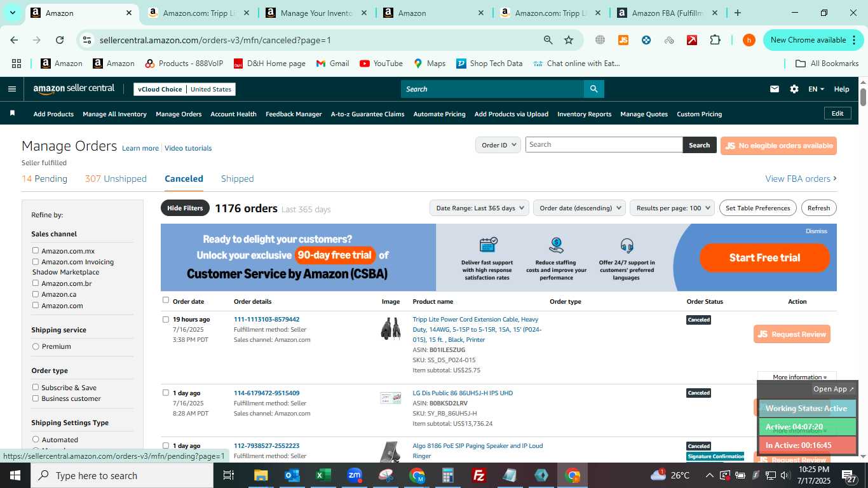Image resolution: width=868 pixels, height=488 pixels.
Task: Check the Business customer order type
Action: pyautogui.click(x=36, y=398)
